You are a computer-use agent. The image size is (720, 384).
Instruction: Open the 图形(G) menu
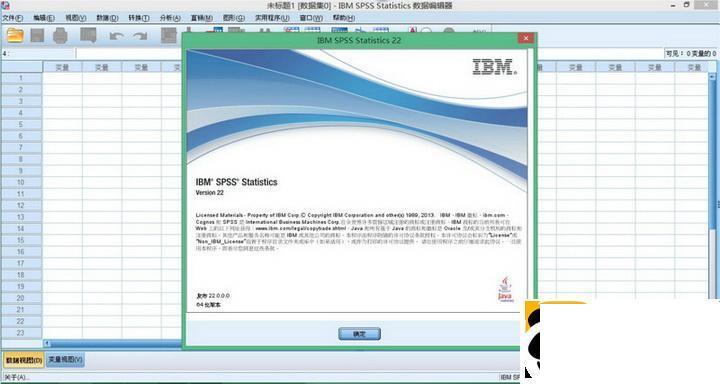click(x=234, y=18)
